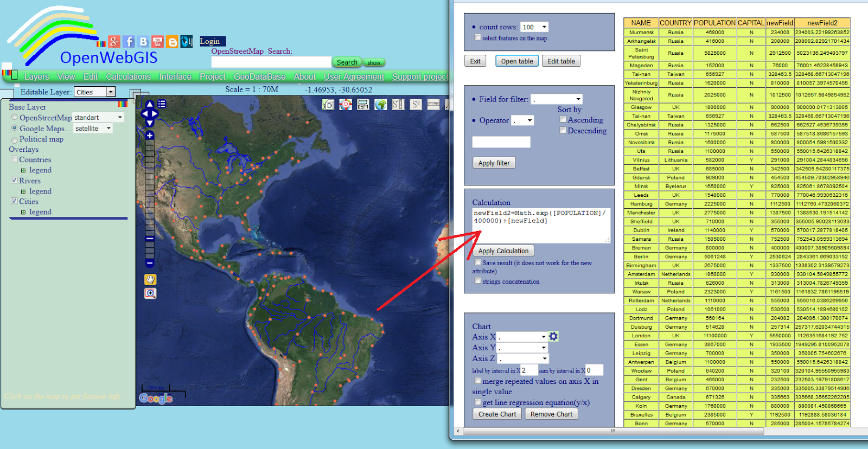The width and height of the screenshot is (868, 449).
Task: Open the Operator dropdown
Action: coord(523,120)
